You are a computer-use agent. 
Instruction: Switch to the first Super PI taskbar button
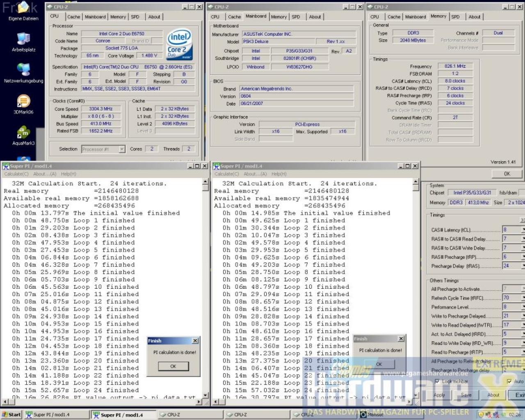[x=56, y=415]
